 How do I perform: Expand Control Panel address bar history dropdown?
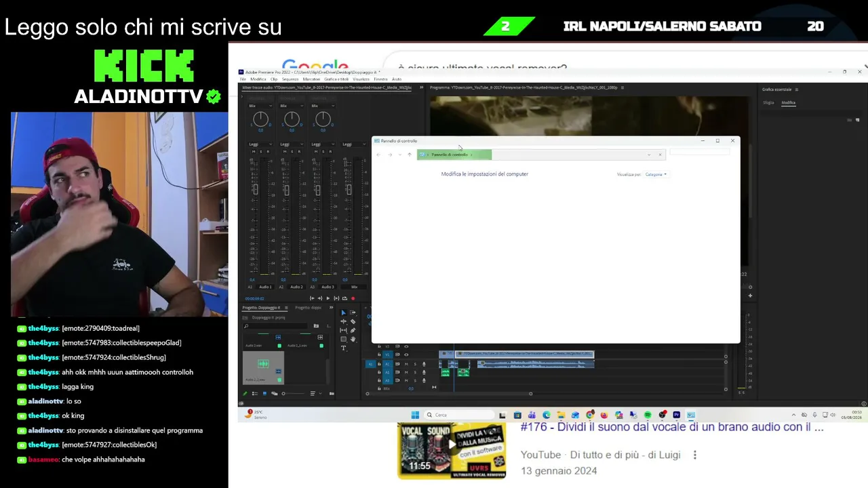(649, 155)
